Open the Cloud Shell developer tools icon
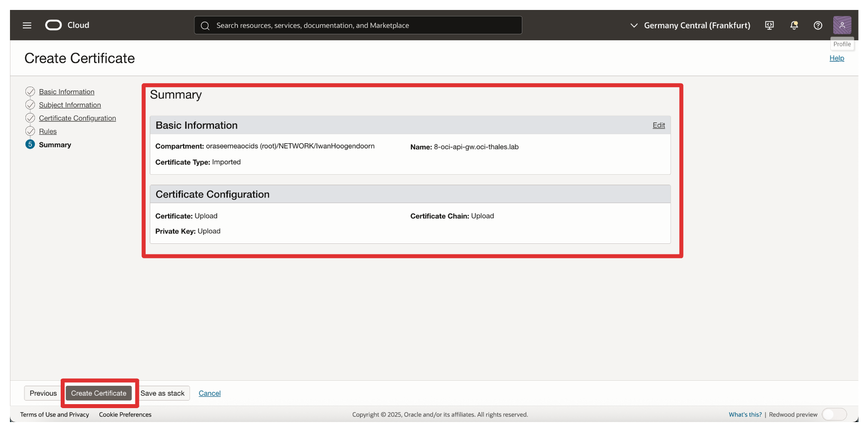Image resolution: width=868 pixels, height=432 pixels. click(769, 25)
